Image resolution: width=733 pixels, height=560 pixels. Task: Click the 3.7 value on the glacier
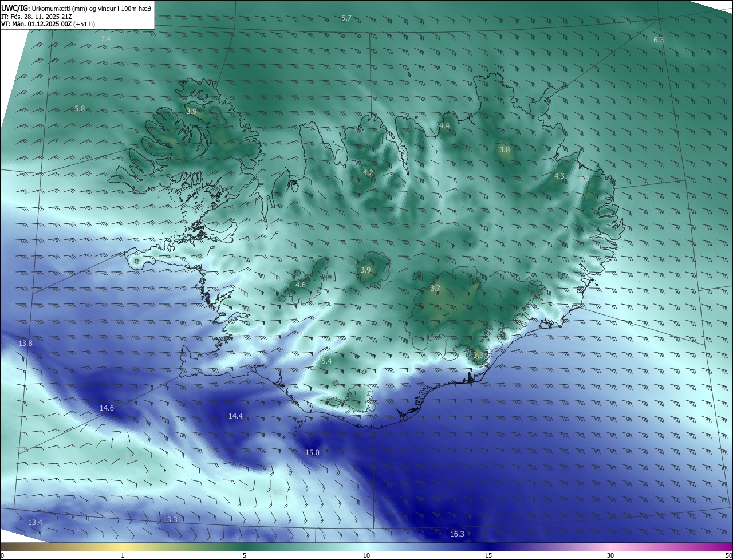(435, 288)
